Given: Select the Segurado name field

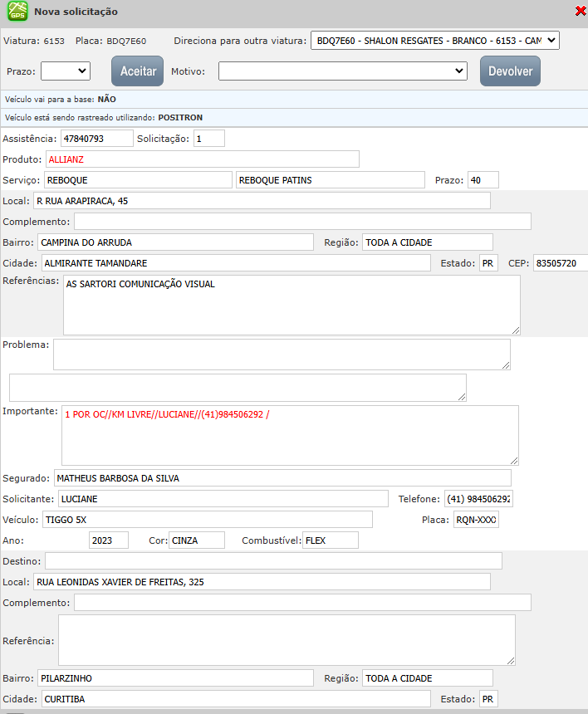Looking at the screenshot, I should [282, 477].
